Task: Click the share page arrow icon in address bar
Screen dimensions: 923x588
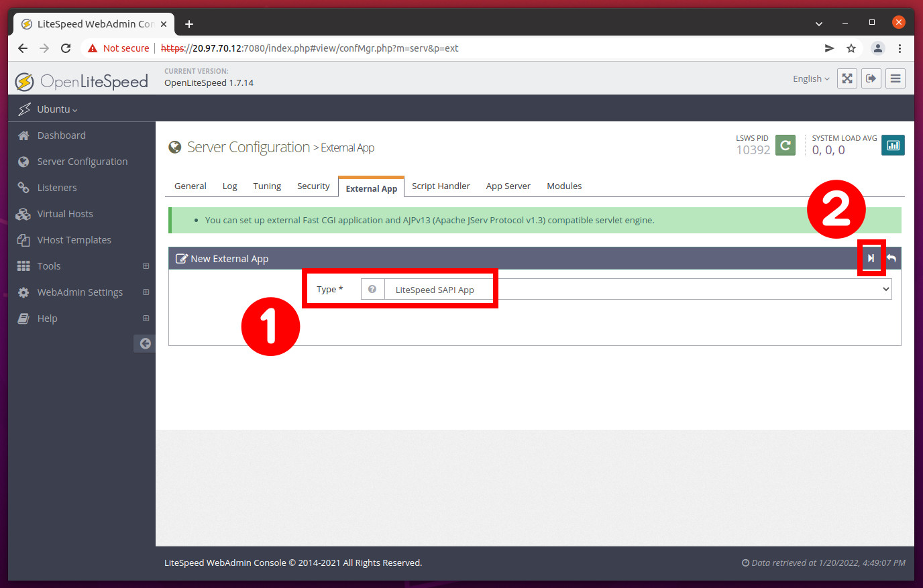Action: 830,48
